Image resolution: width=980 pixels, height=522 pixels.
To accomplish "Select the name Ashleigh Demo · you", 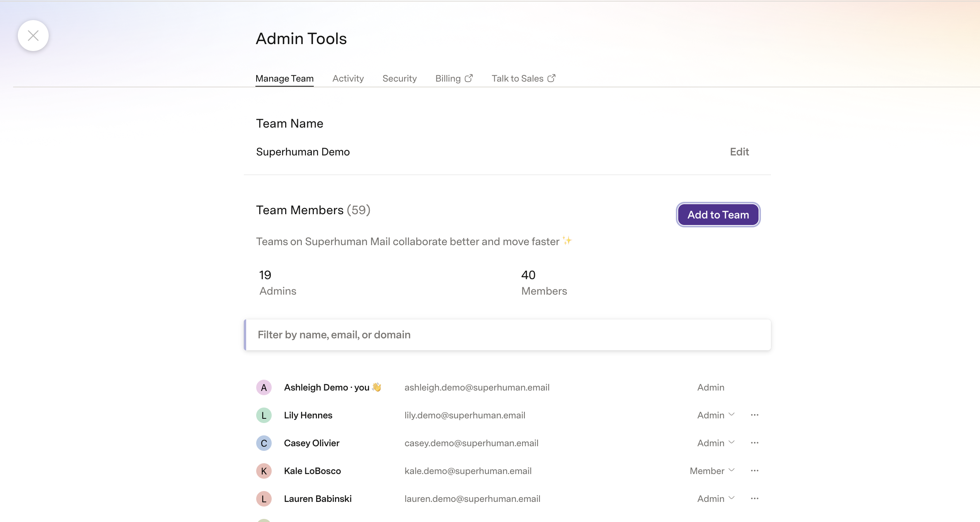I will tap(333, 387).
